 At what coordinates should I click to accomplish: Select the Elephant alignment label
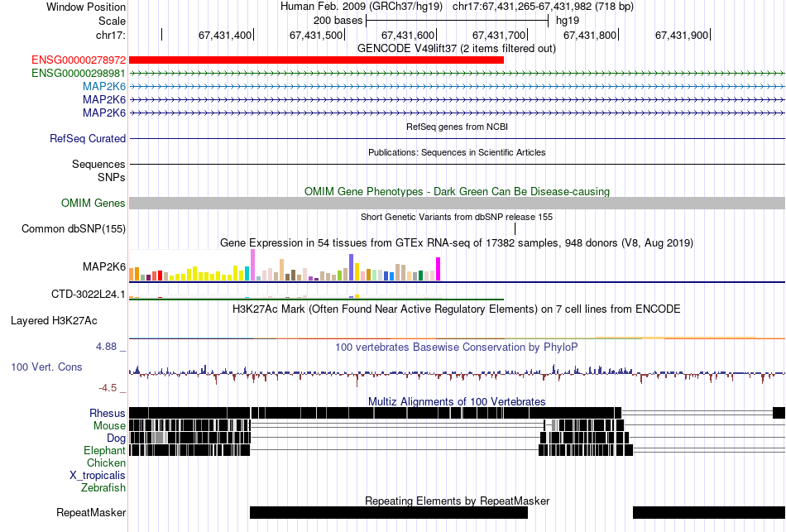click(104, 450)
